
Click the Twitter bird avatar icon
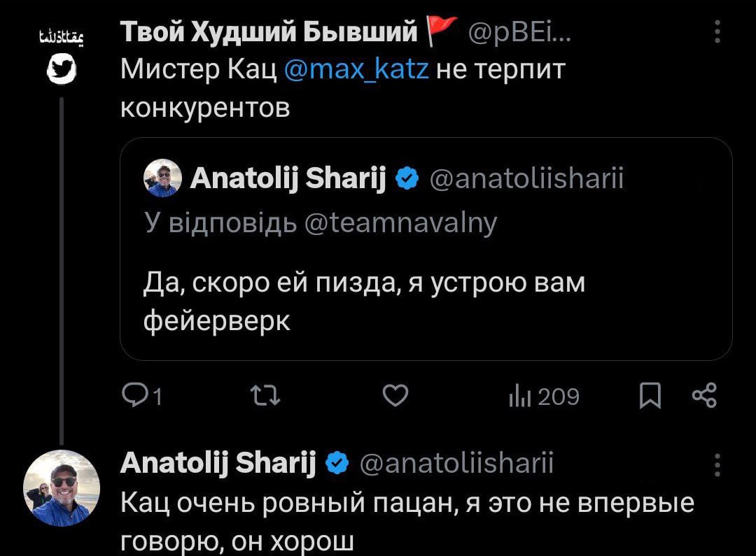click(62, 70)
